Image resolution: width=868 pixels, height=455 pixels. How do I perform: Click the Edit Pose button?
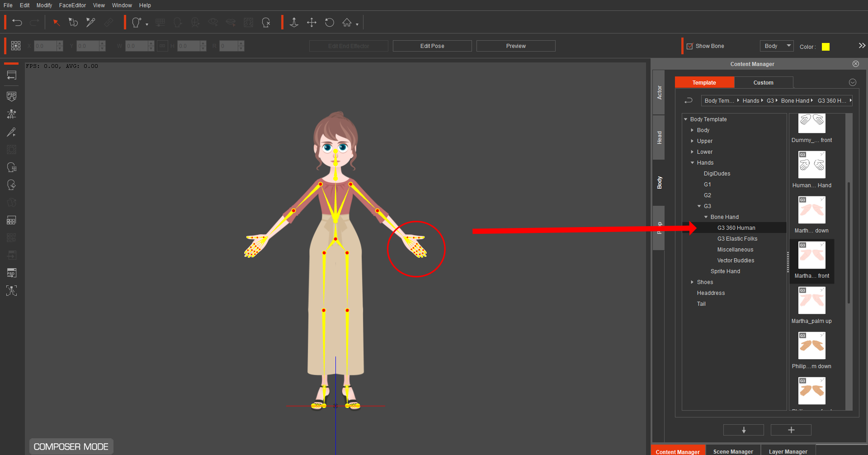click(432, 46)
